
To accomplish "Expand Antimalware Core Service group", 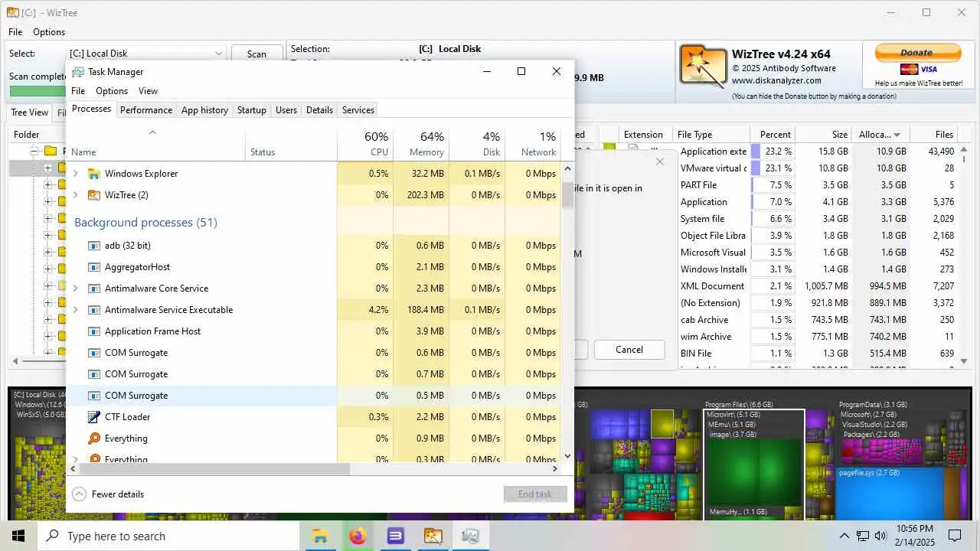I will pos(75,289).
